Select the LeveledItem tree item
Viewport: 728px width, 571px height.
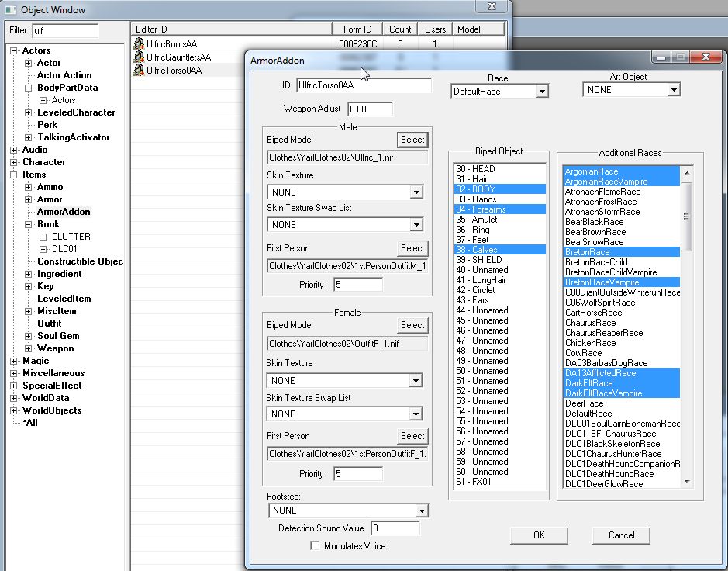point(64,299)
